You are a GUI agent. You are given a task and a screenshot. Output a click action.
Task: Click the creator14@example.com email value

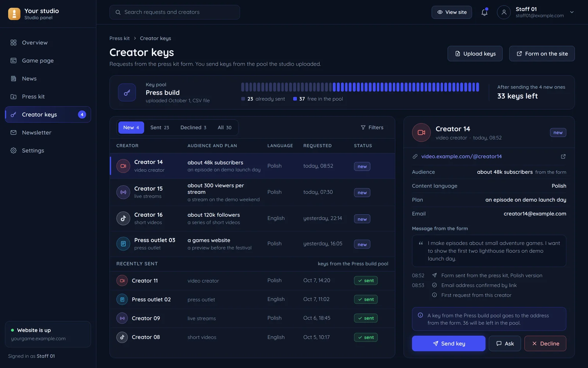[x=535, y=214]
